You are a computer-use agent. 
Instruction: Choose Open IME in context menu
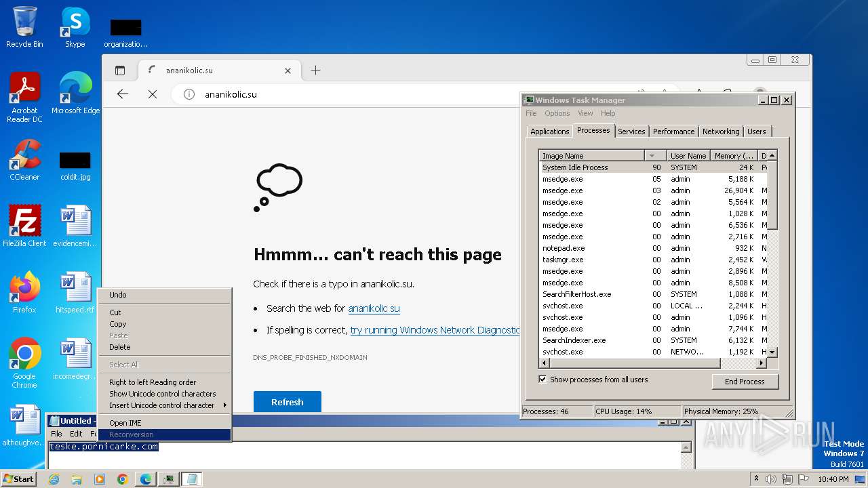click(164, 423)
